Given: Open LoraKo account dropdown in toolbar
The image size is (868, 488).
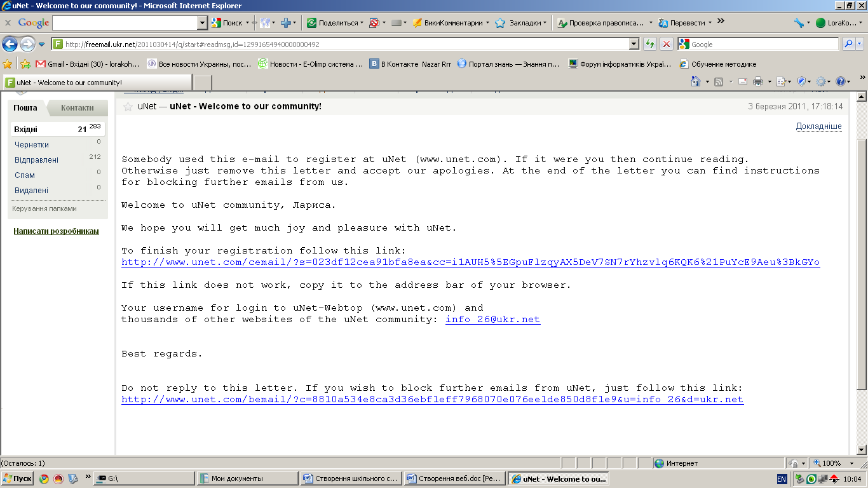Looking at the screenshot, I should [x=839, y=23].
